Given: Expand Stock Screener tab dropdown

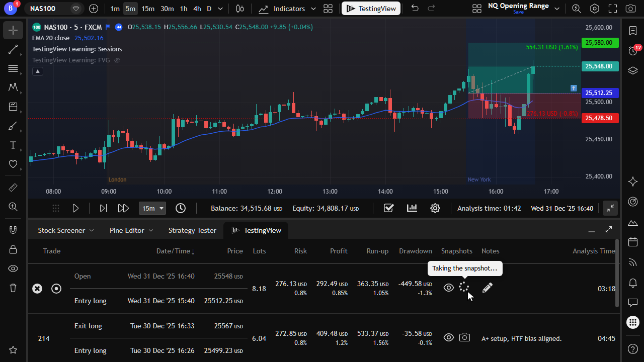Looking at the screenshot, I should coord(92,230).
